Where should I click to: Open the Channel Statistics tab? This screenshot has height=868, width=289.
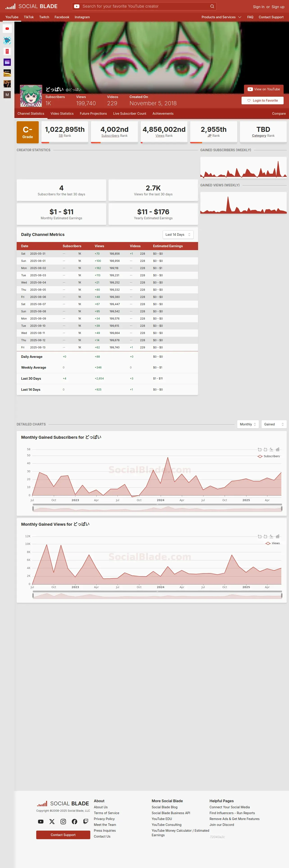click(31, 114)
